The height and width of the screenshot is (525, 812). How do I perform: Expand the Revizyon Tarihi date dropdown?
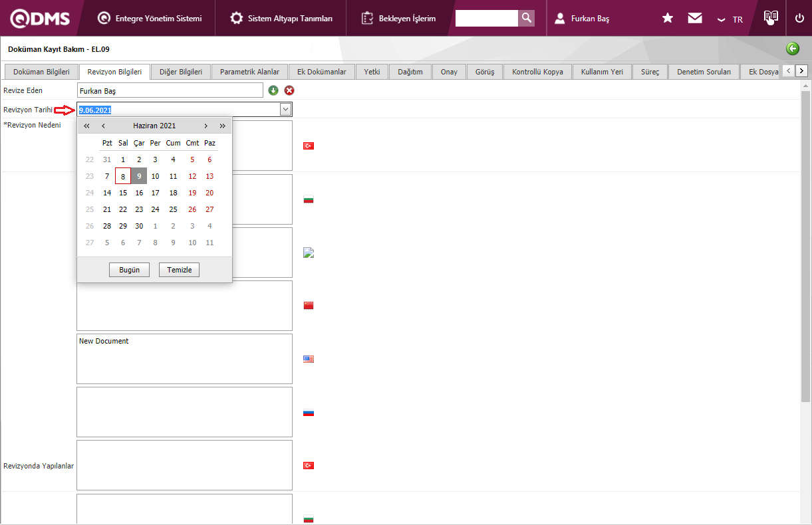click(x=285, y=110)
